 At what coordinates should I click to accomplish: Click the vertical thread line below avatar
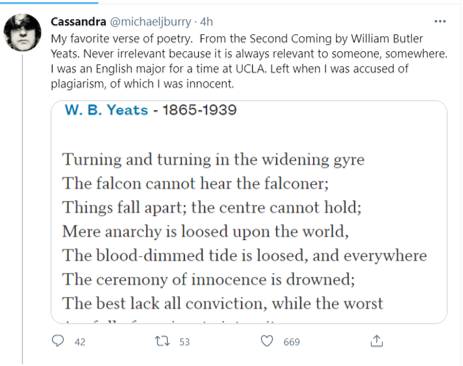click(x=22, y=209)
